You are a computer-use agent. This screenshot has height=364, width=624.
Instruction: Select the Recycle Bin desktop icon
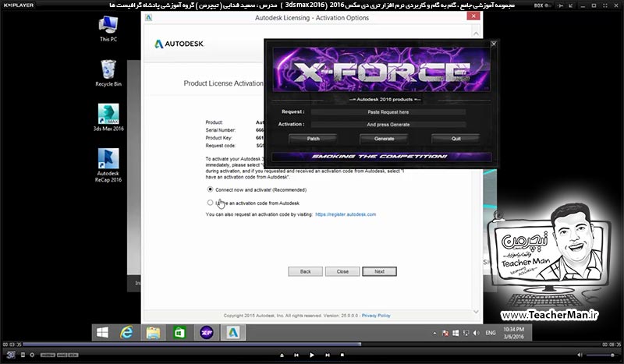(108, 73)
